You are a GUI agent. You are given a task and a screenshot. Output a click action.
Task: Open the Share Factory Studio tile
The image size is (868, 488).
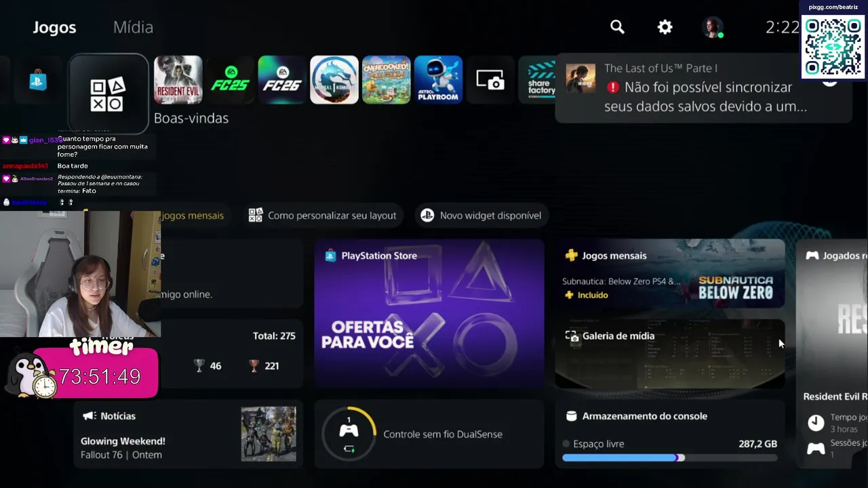click(539, 80)
